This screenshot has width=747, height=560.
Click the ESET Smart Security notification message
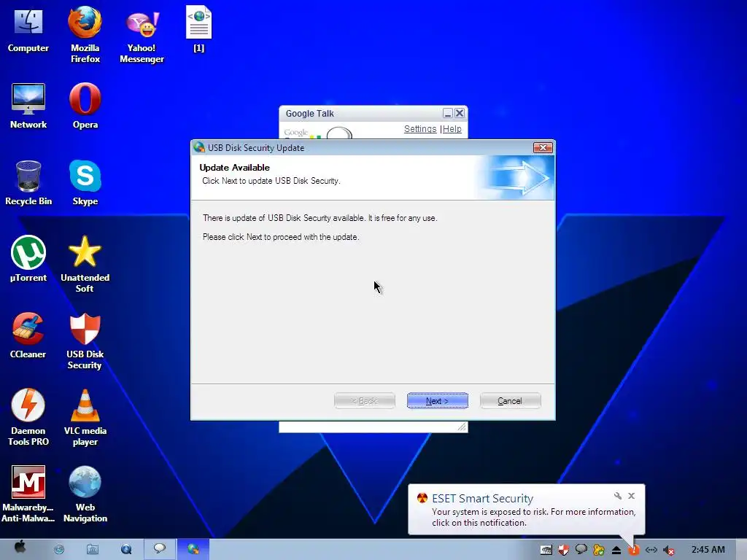(533, 517)
